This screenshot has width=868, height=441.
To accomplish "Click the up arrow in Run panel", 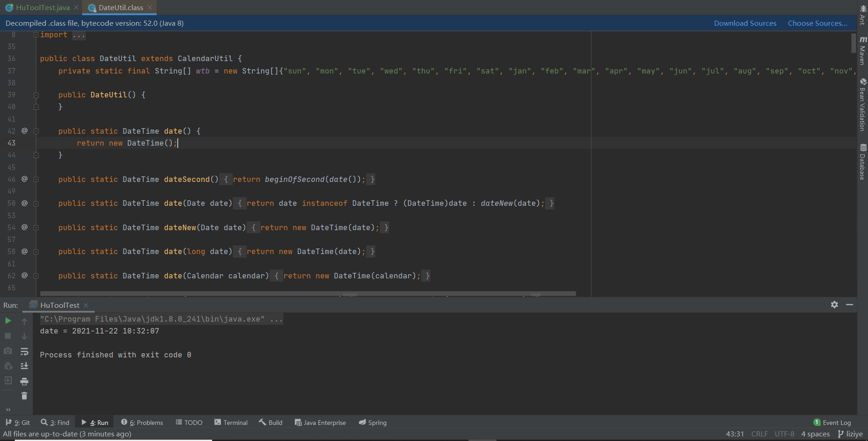I will click(x=24, y=321).
